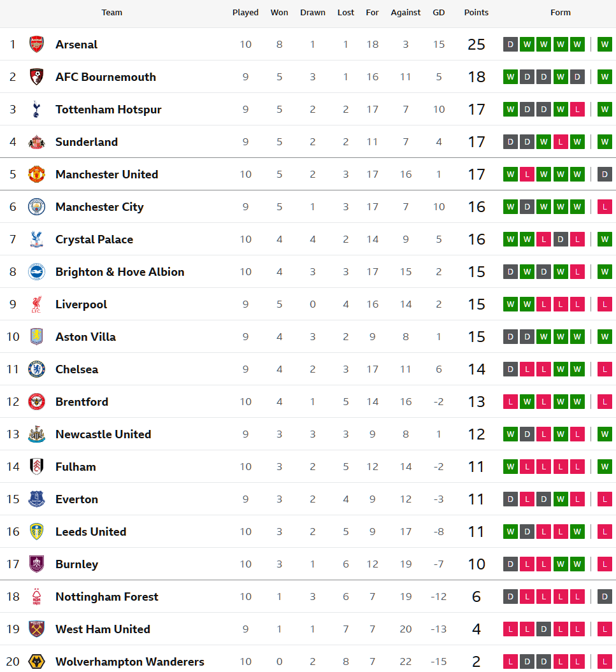Viewport: 616px width, 672px height.
Task: Open the Sunderland team link
Action: (87, 142)
